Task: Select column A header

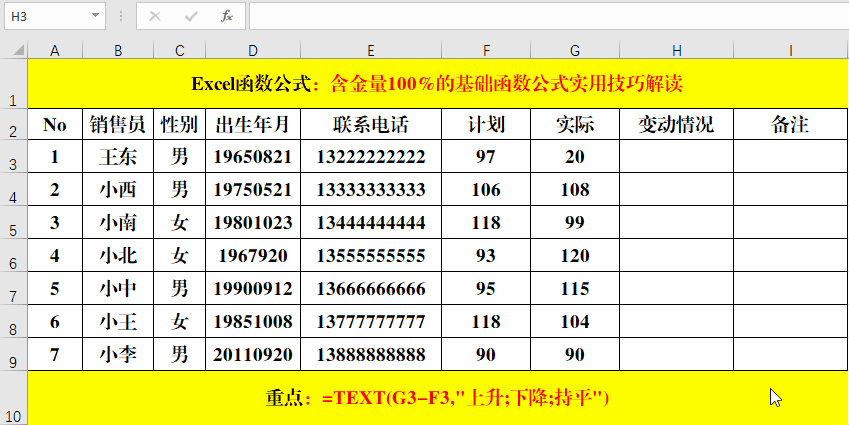Action: (55, 50)
